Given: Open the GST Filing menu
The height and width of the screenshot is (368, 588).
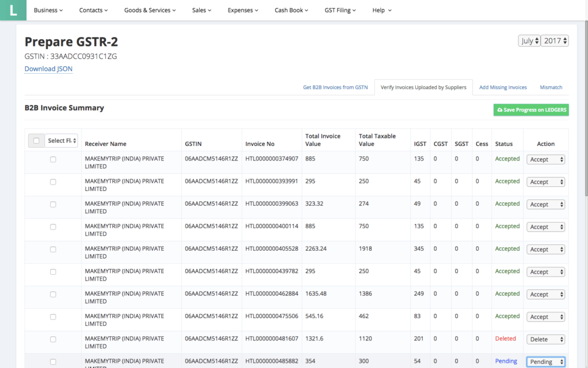Looking at the screenshot, I should (340, 10).
